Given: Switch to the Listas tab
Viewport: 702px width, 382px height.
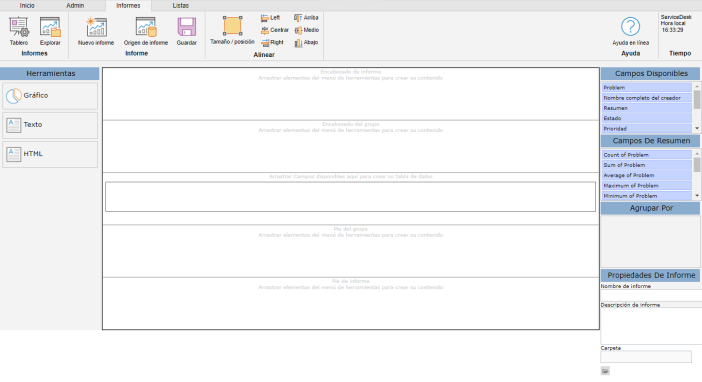Looking at the screenshot, I should [x=180, y=5].
